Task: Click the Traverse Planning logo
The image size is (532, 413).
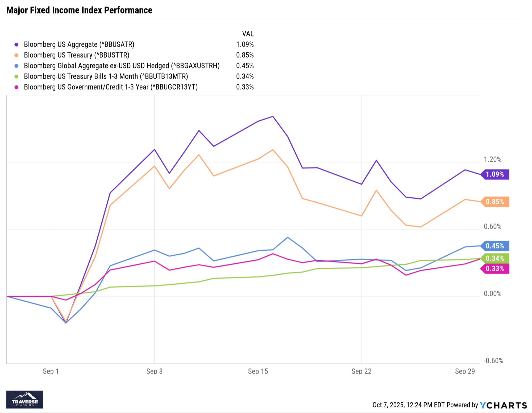Action: click(x=25, y=399)
